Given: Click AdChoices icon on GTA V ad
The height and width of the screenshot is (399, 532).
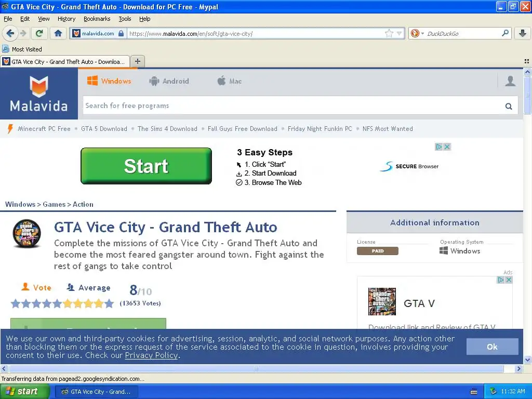Looking at the screenshot, I should [x=500, y=280].
